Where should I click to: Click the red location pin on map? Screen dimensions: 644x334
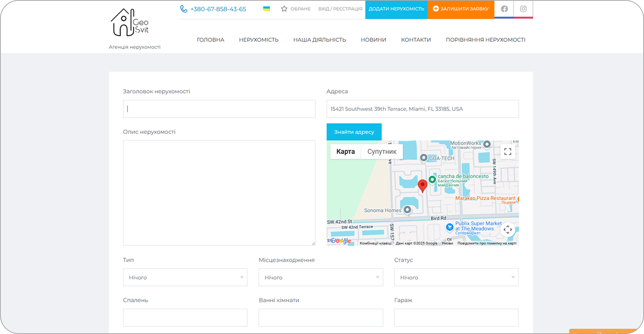pos(422,185)
